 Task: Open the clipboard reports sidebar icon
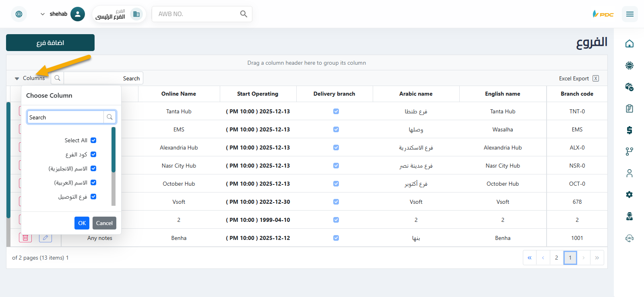tap(629, 109)
